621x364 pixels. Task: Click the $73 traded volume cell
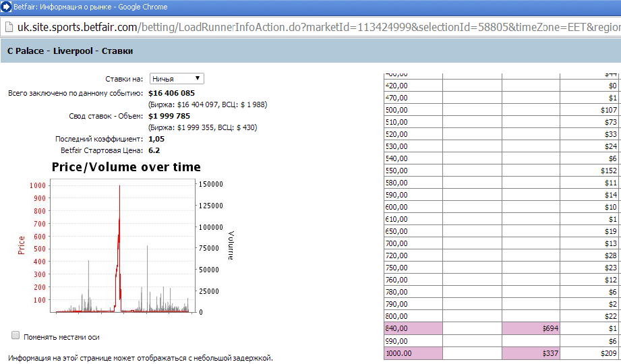[x=589, y=122]
